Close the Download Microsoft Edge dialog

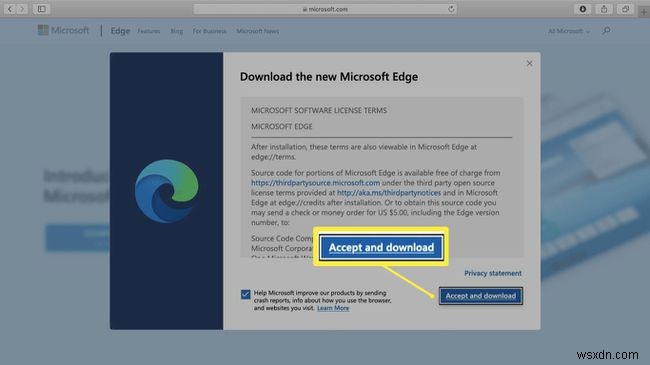(529, 63)
